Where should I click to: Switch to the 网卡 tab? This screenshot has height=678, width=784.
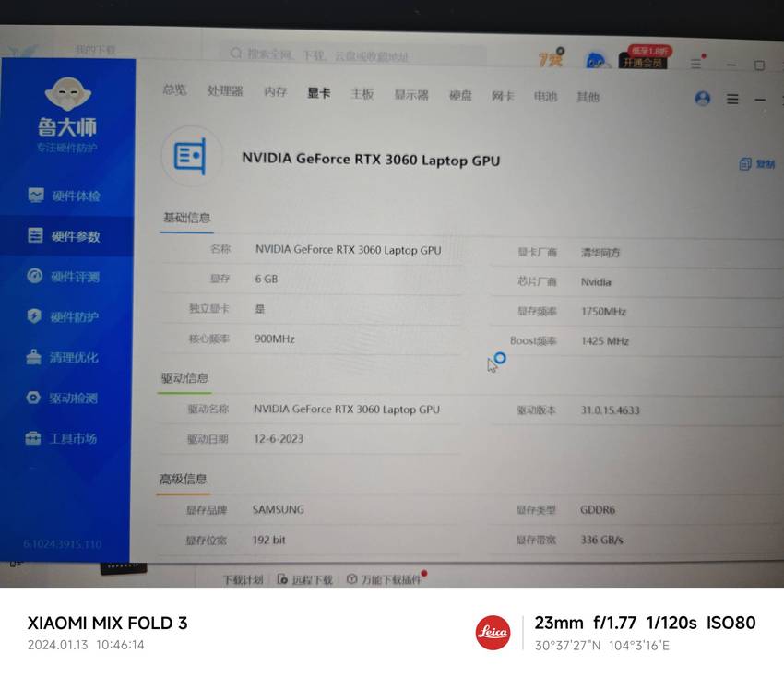(x=503, y=96)
